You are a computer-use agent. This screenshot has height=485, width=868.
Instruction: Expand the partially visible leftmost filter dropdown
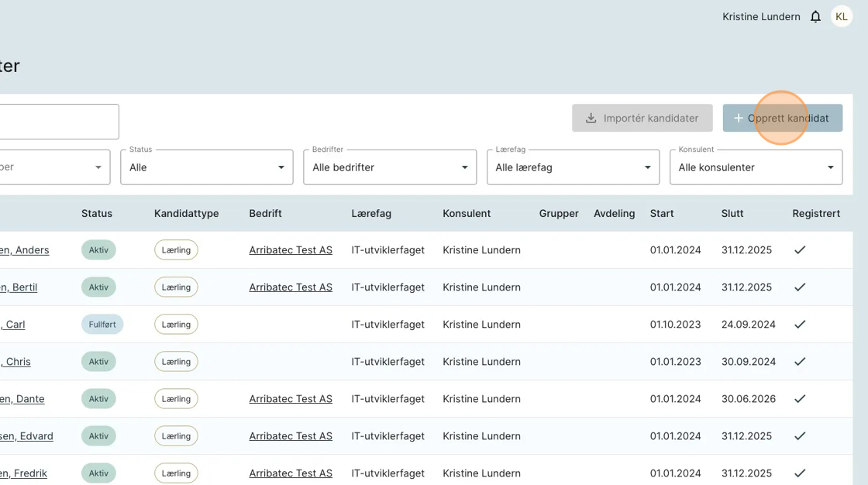tap(54, 167)
